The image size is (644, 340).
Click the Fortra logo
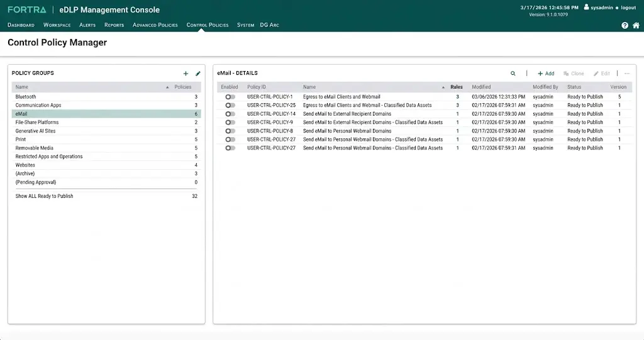coord(26,9)
